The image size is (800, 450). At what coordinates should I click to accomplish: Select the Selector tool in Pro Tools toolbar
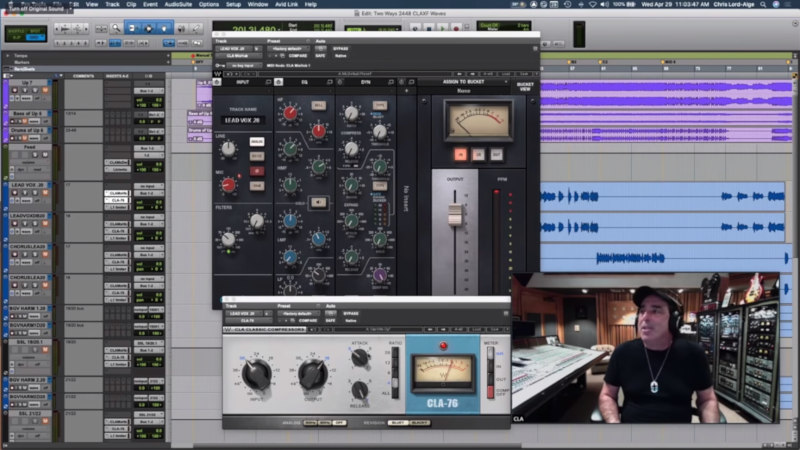148,29
